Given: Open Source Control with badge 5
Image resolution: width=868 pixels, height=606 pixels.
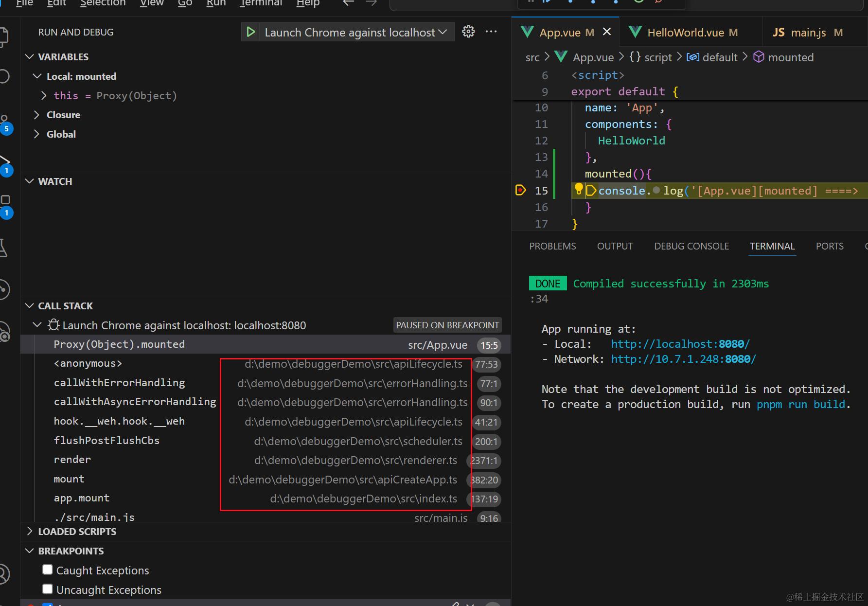Looking at the screenshot, I should pyautogui.click(x=5, y=124).
